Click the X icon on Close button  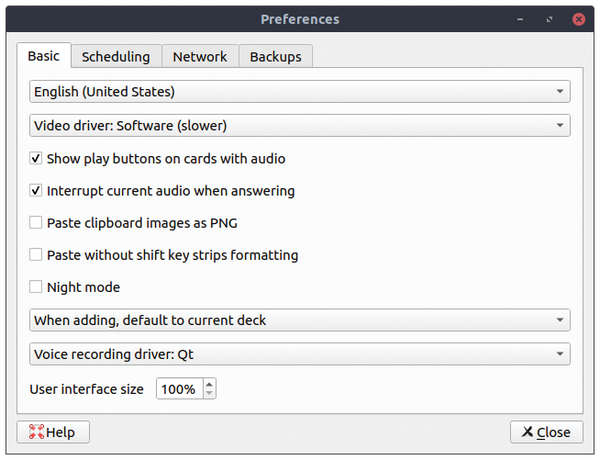click(x=527, y=432)
